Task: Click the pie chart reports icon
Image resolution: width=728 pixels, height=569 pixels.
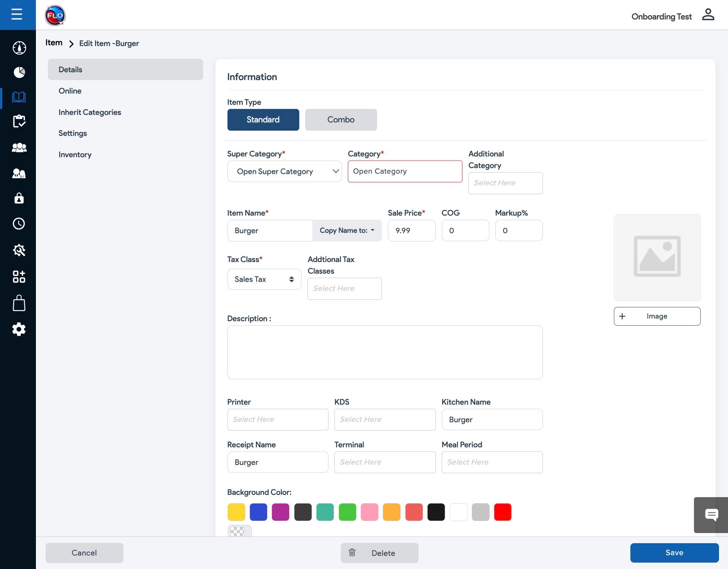Action: (19, 72)
